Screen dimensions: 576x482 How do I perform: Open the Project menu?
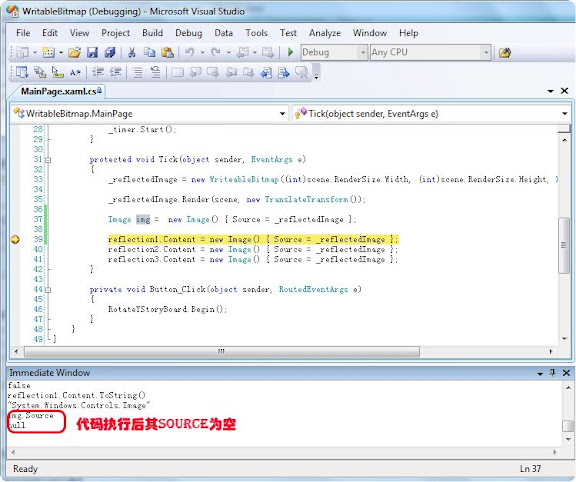point(115,33)
